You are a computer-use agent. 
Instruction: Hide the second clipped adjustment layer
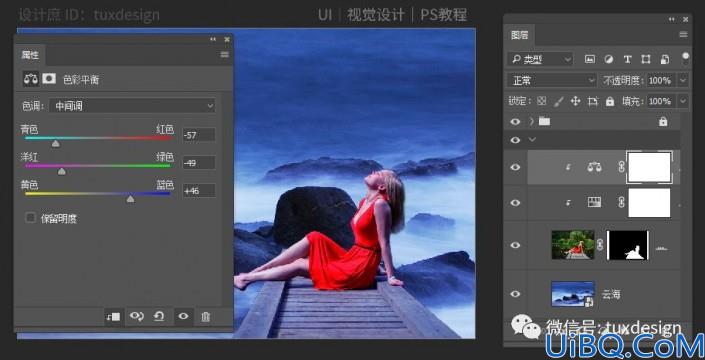coord(515,203)
